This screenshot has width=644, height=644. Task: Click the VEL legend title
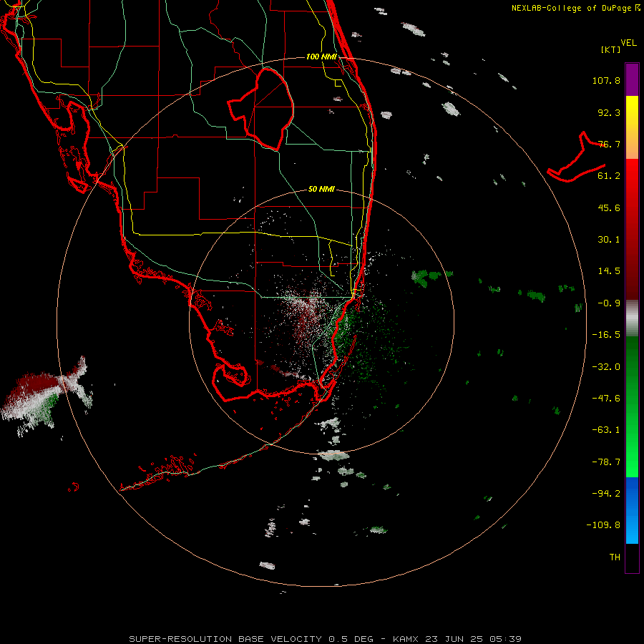point(628,43)
